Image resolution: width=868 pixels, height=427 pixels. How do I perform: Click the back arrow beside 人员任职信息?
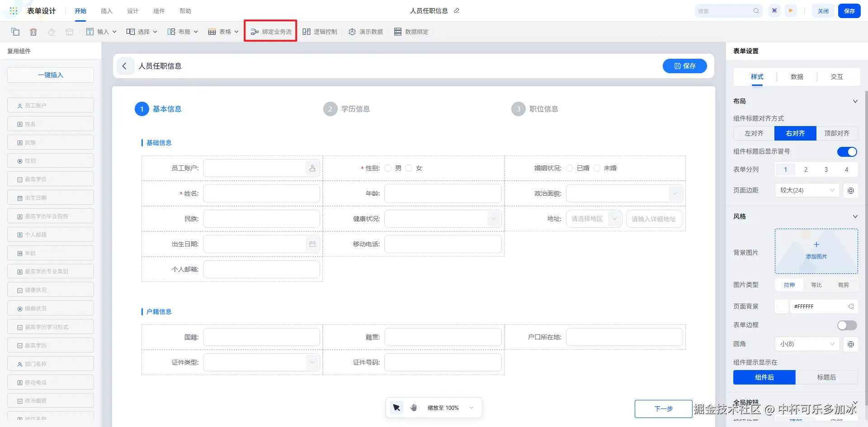click(125, 66)
